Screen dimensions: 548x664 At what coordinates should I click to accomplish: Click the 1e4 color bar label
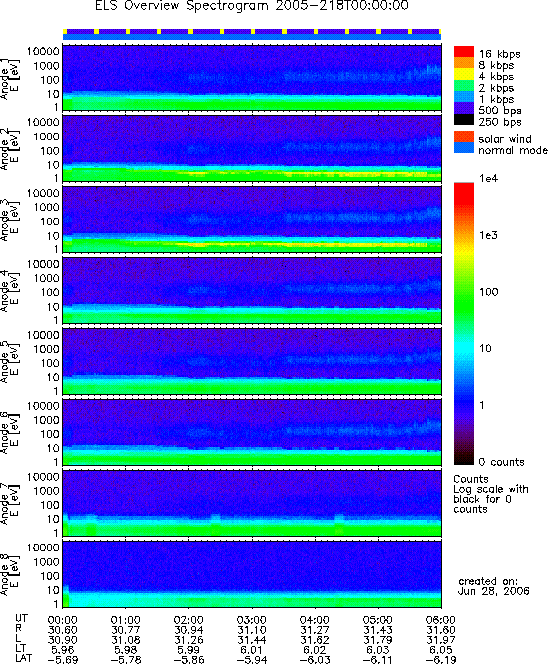coord(489,179)
